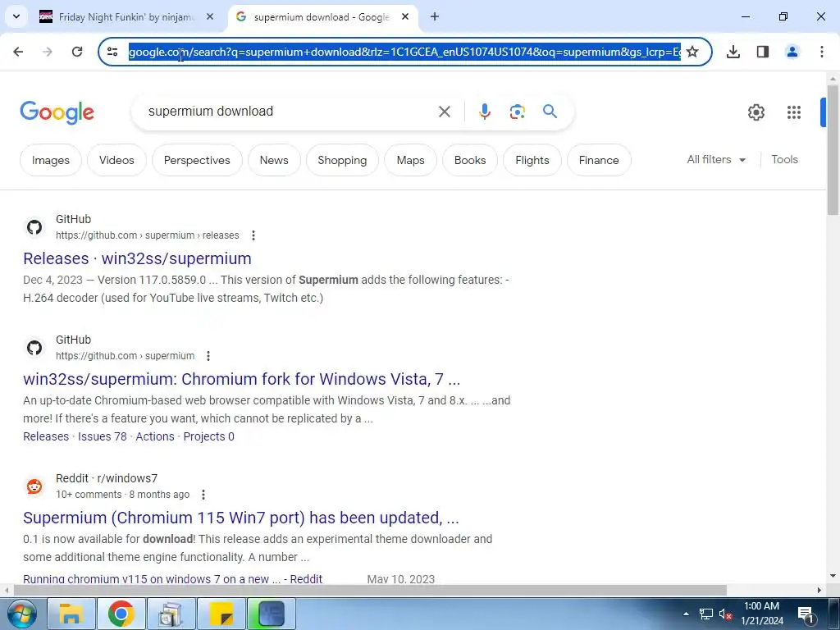Open File Explorer from the taskbar

click(x=71, y=614)
